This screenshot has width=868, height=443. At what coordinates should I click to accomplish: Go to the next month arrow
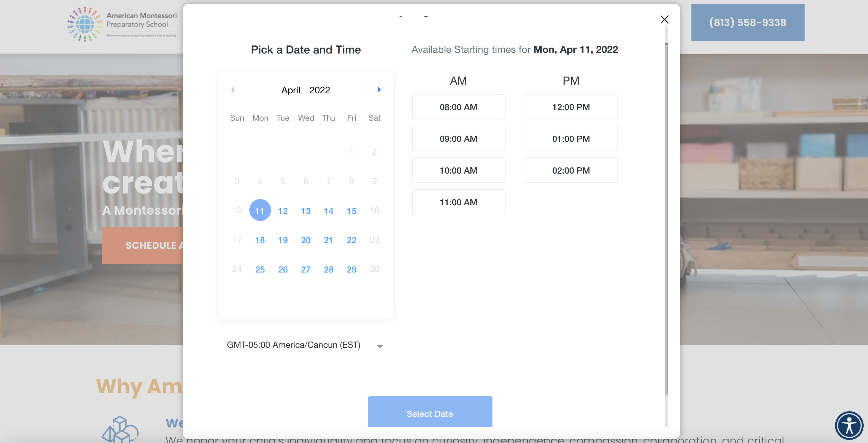(x=379, y=90)
